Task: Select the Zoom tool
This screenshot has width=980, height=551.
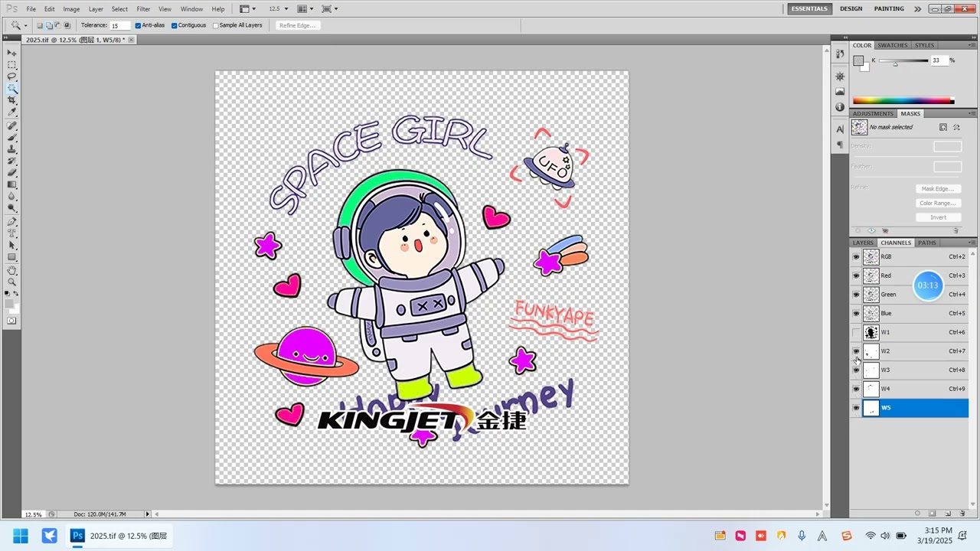Action: (11, 282)
